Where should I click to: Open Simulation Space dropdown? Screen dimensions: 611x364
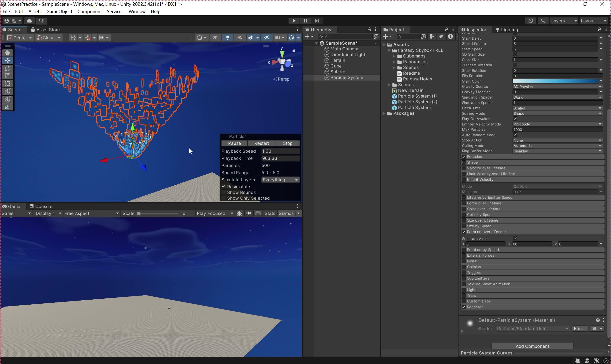558,97
